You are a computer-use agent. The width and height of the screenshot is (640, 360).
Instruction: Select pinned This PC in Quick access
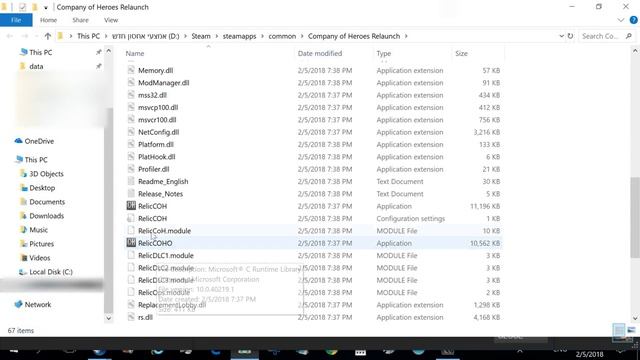(x=40, y=53)
